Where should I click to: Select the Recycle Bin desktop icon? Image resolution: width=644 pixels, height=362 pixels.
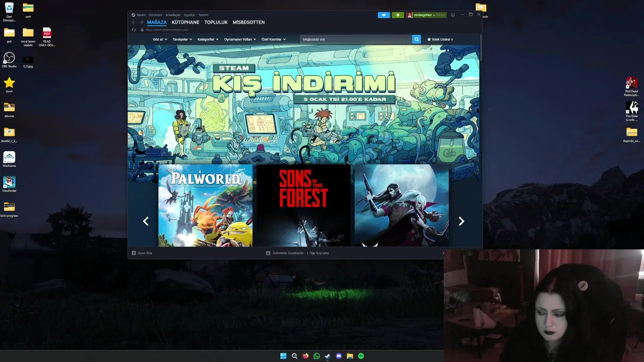pyautogui.click(x=9, y=12)
